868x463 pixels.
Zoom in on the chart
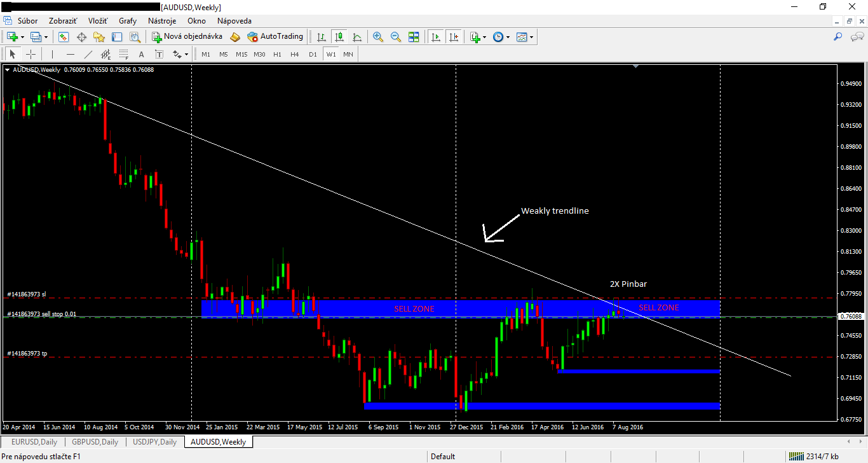[x=378, y=37]
